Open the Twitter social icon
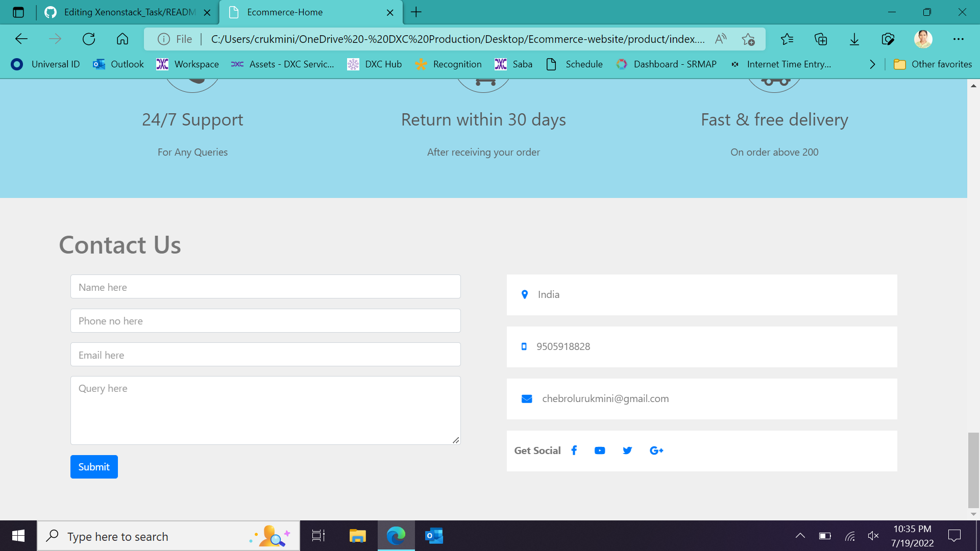This screenshot has width=980, height=551. [627, 450]
